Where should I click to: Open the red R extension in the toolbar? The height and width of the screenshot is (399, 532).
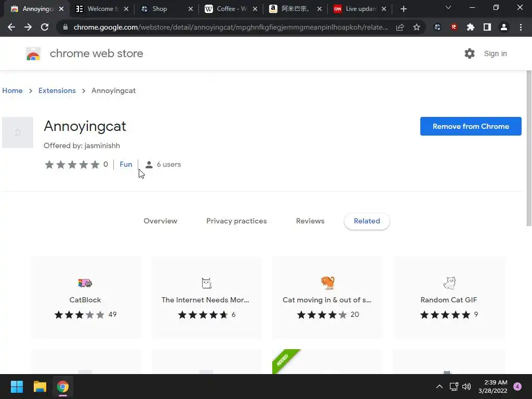[x=454, y=27]
